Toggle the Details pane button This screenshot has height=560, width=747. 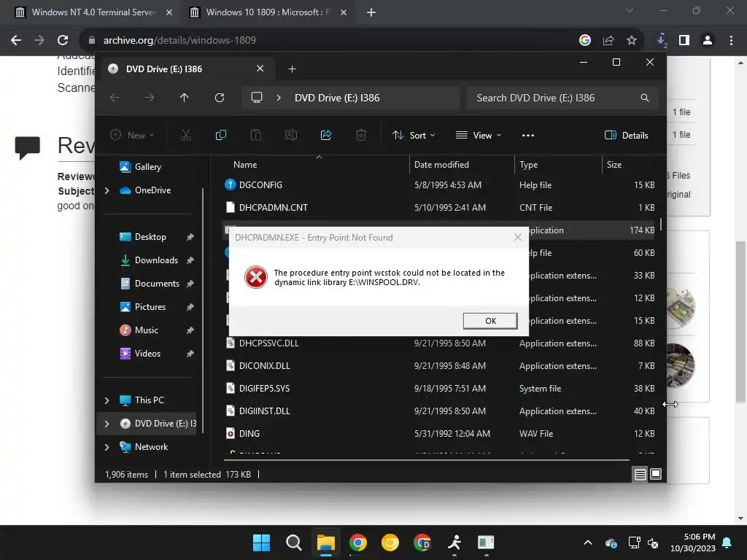click(x=627, y=135)
